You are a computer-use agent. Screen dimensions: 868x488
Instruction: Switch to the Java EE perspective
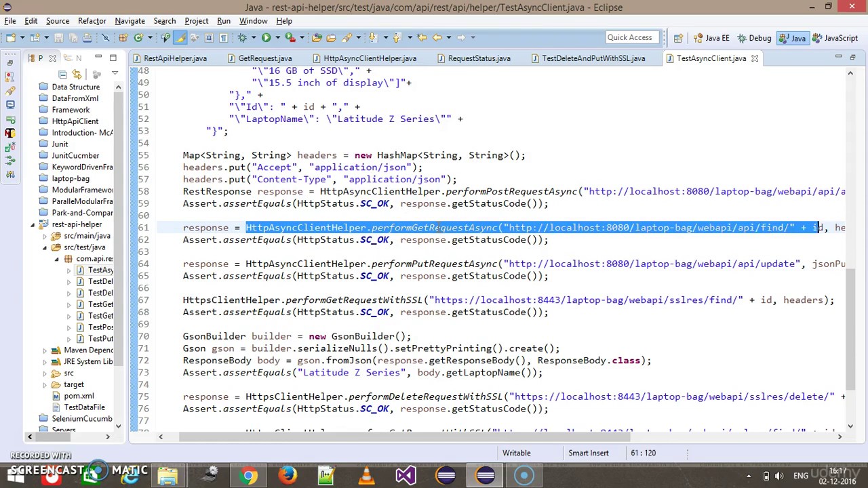(712, 38)
